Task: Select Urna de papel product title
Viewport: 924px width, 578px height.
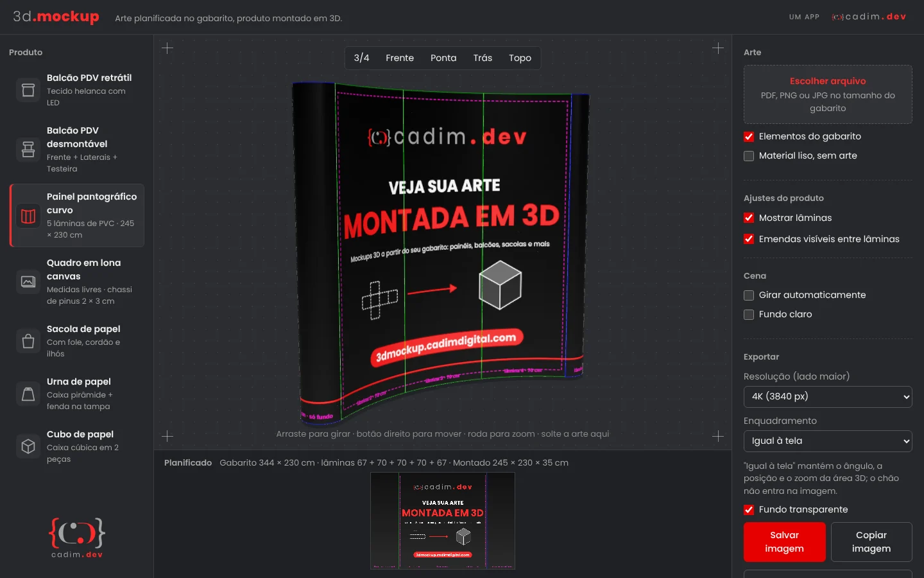Action: pyautogui.click(x=79, y=381)
